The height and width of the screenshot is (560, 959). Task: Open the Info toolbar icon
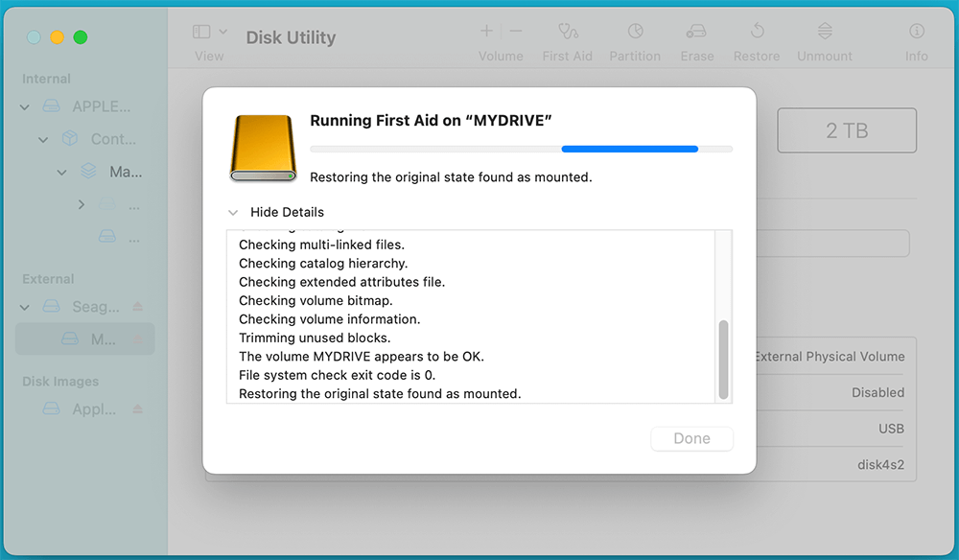point(917,32)
